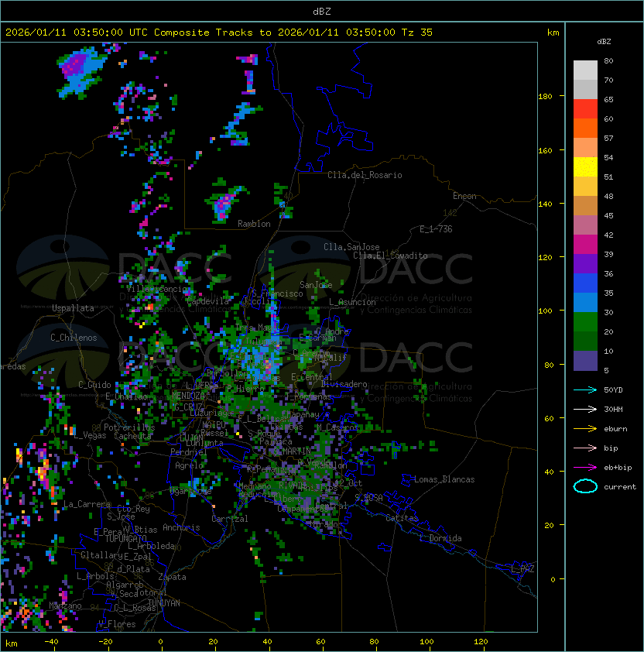Click the 'Tz 35' header value
This screenshot has width=644, height=652.
417,33
